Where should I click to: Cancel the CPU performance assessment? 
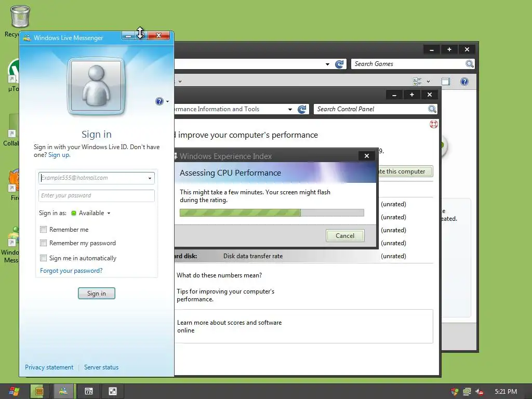345,236
